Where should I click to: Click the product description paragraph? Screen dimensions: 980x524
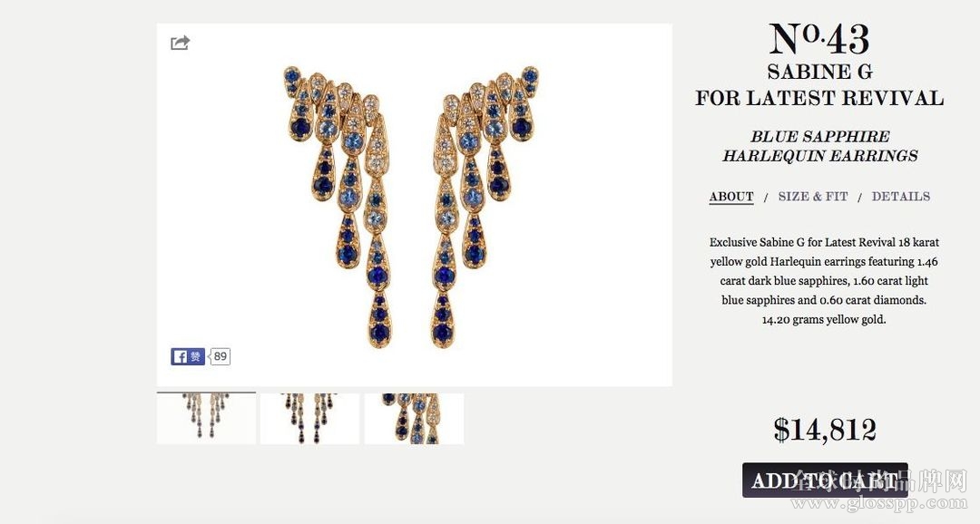click(x=824, y=281)
